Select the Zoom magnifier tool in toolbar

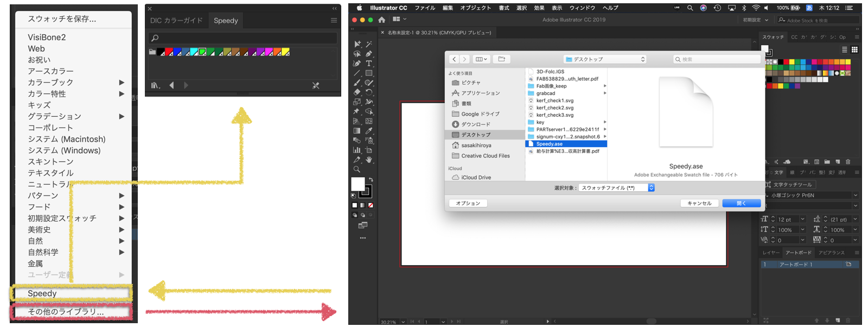357,169
